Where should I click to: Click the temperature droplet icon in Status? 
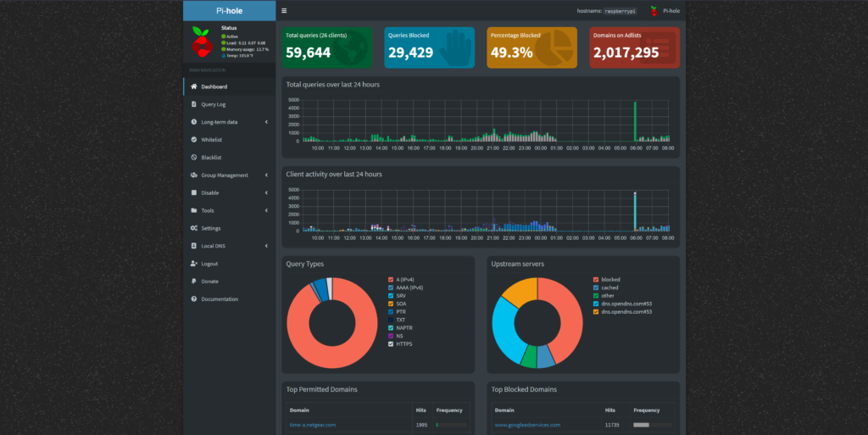point(224,56)
